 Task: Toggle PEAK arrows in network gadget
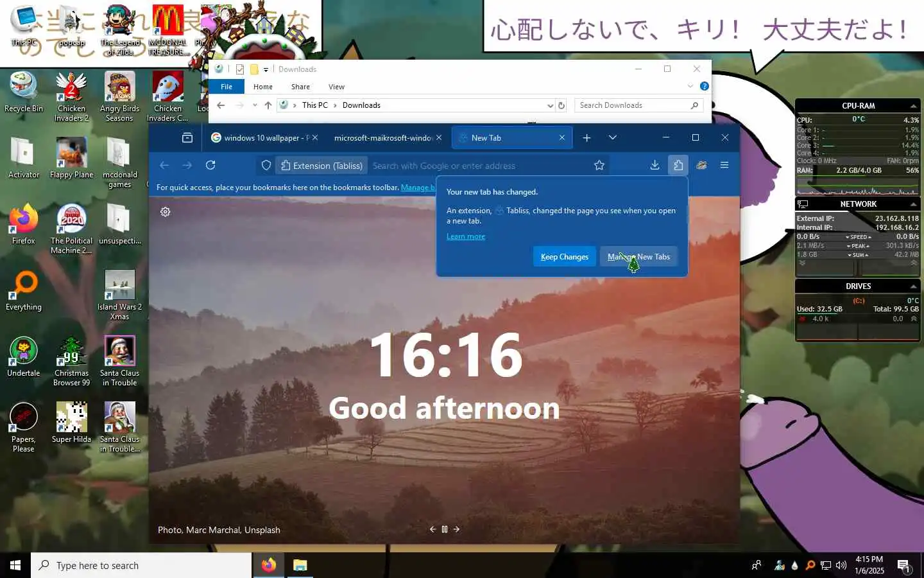[x=859, y=246]
